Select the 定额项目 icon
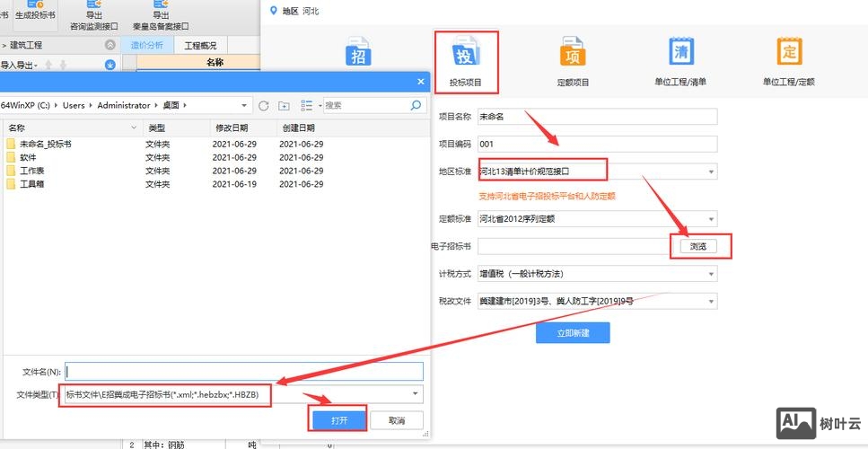Image resolution: width=868 pixels, height=449 pixels. (x=573, y=62)
